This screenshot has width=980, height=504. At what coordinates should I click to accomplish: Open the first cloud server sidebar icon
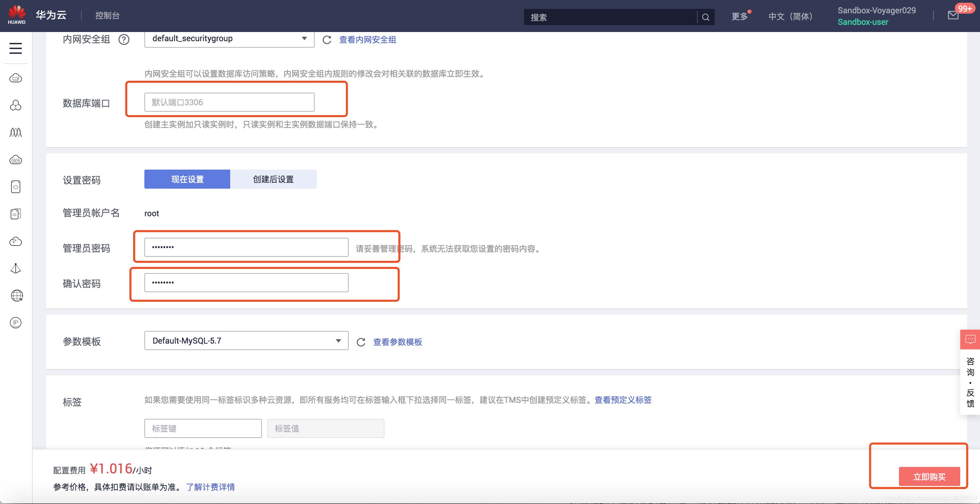point(16,78)
